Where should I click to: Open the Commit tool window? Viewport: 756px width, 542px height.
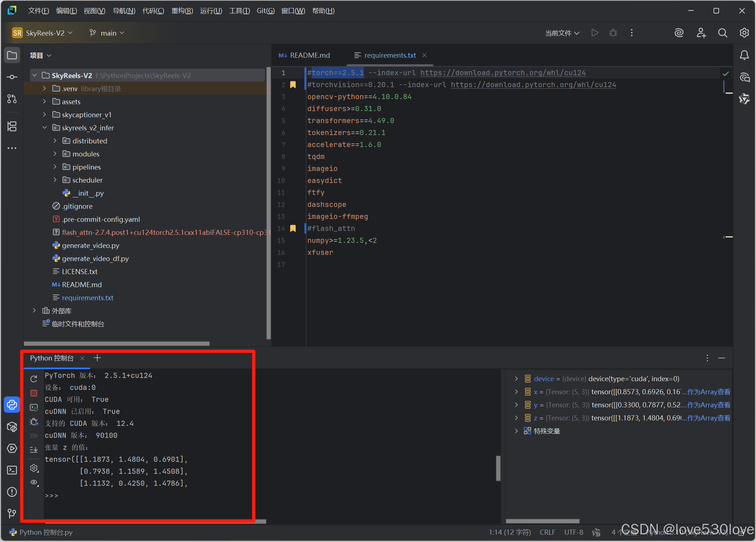[12, 77]
